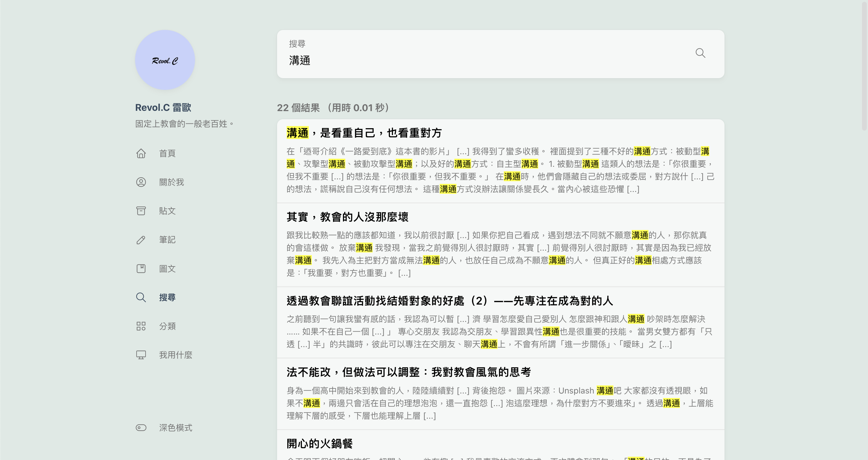Open result 法不能改，但做法可以調整
This screenshot has height=460, width=868.
(x=409, y=372)
